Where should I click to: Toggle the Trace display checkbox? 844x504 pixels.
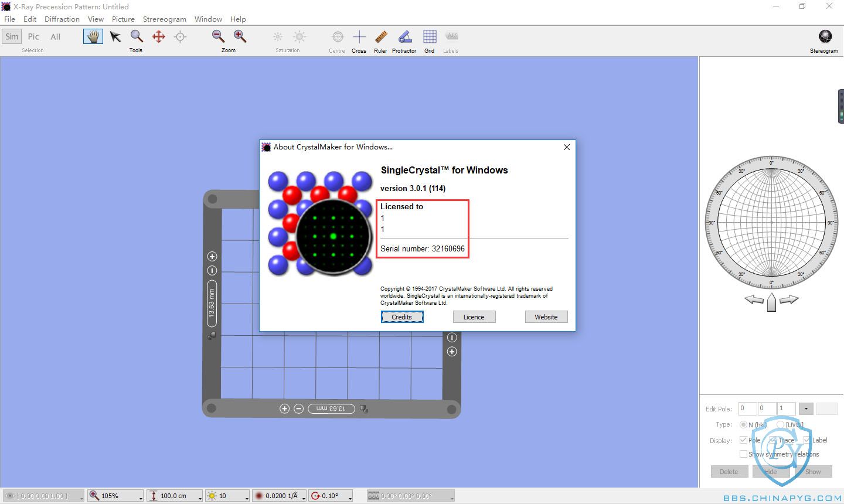pos(773,440)
